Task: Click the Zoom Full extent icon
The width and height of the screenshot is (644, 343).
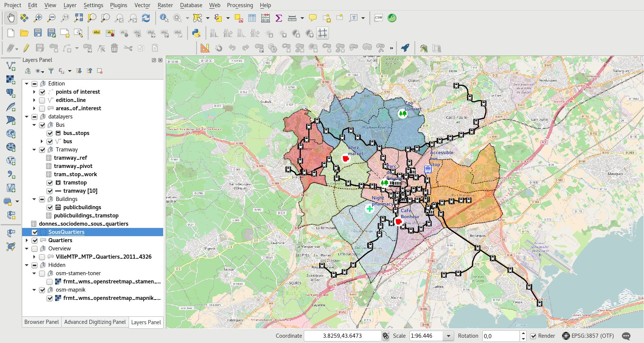Action: click(78, 18)
